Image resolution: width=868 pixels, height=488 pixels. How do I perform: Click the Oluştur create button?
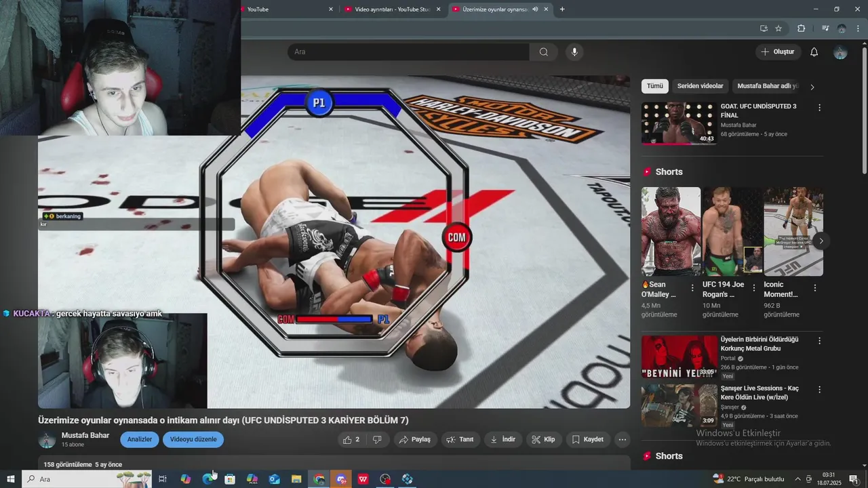778,52
